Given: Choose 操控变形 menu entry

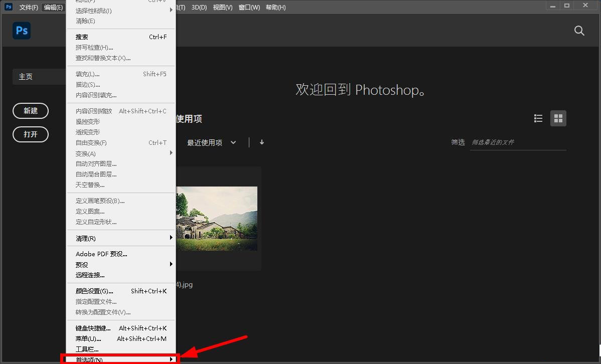Looking at the screenshot, I should (x=121, y=121).
